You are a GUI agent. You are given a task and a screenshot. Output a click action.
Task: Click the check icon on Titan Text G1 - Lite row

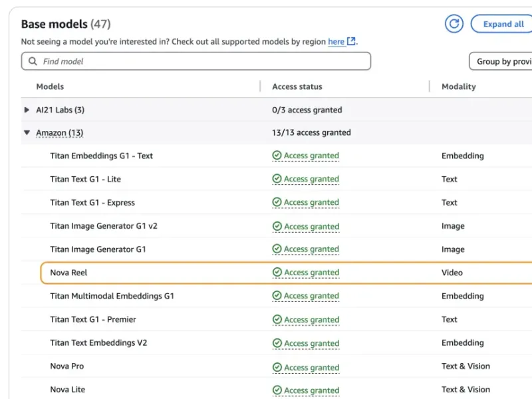[x=277, y=178]
